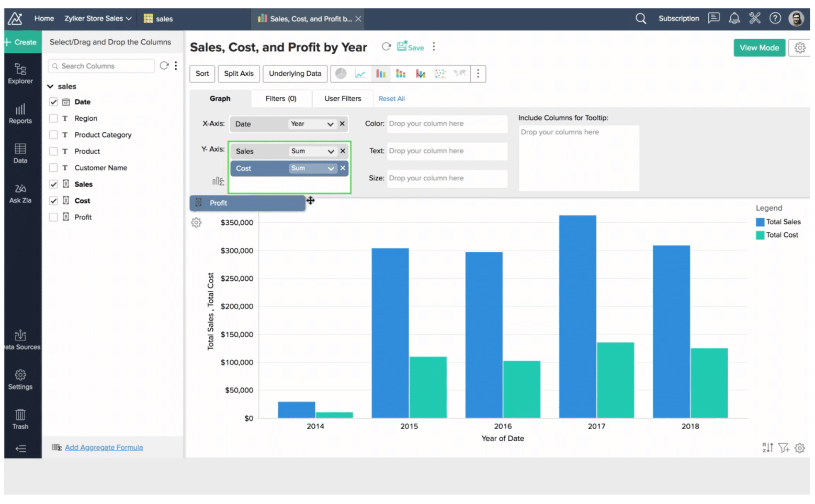Click the Search Columns input field
Viewport: 815px width, 504px height.
[x=102, y=66]
